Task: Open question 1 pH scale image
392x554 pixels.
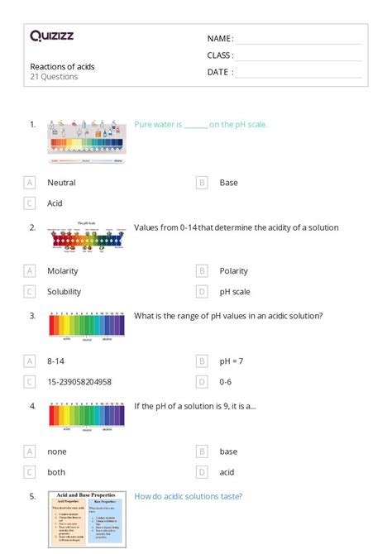Action: [x=87, y=141]
